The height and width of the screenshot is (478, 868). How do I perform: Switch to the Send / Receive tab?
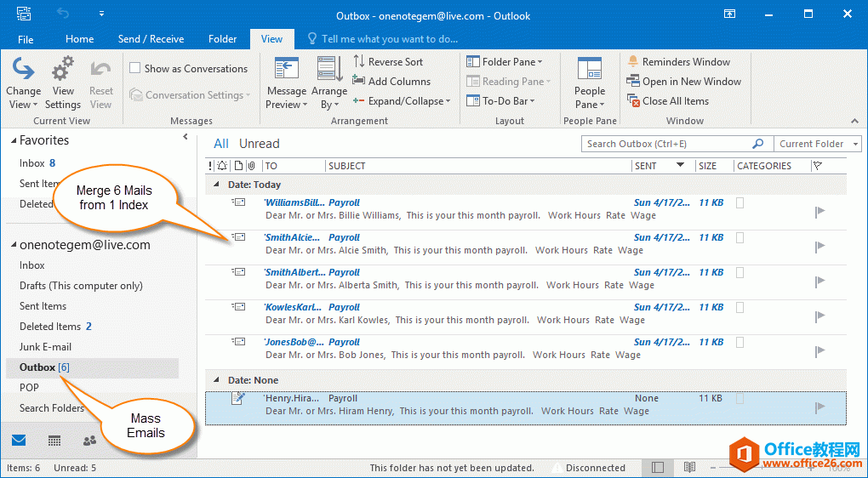pos(151,39)
